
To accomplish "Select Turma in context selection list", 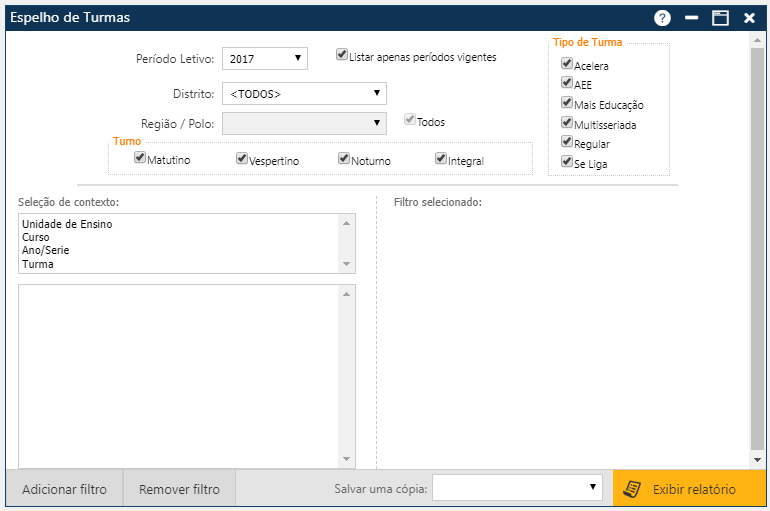I will [38, 264].
